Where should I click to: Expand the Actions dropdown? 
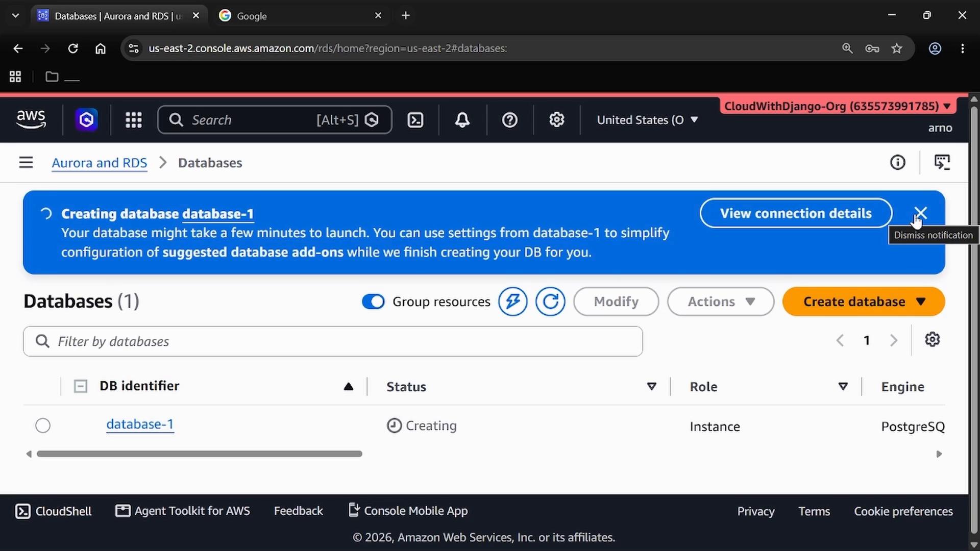coord(721,302)
